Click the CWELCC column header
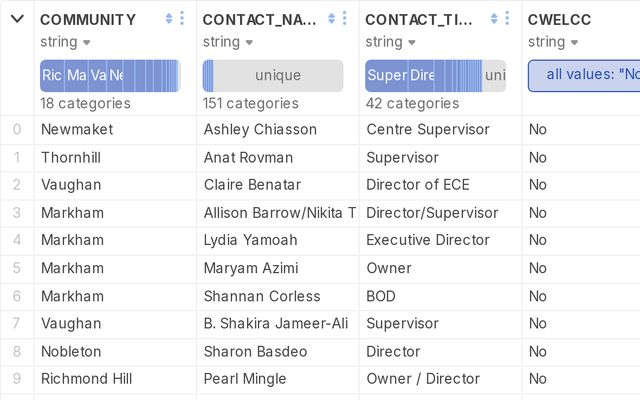This screenshot has width=640, height=400. [x=559, y=19]
